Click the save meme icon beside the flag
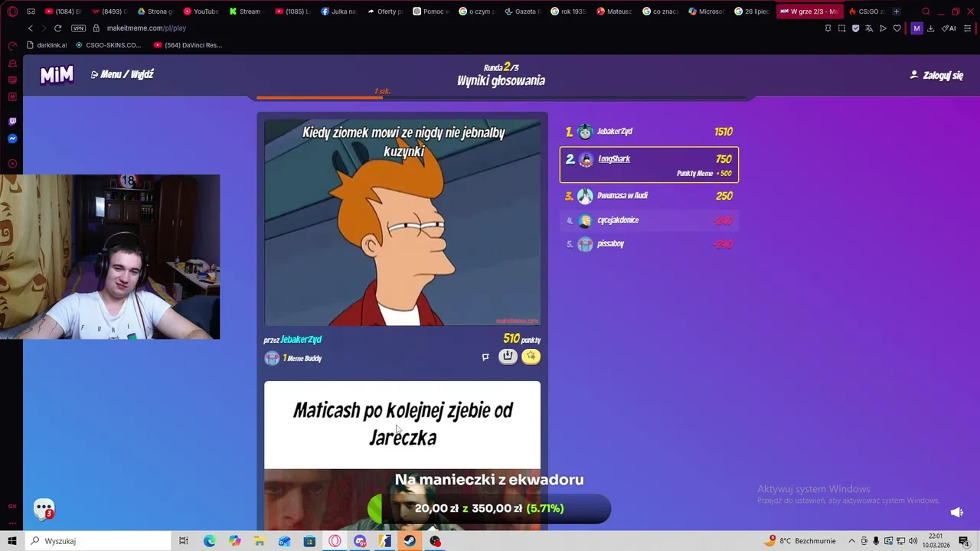Viewport: 980px width, 551px height. 508,356
